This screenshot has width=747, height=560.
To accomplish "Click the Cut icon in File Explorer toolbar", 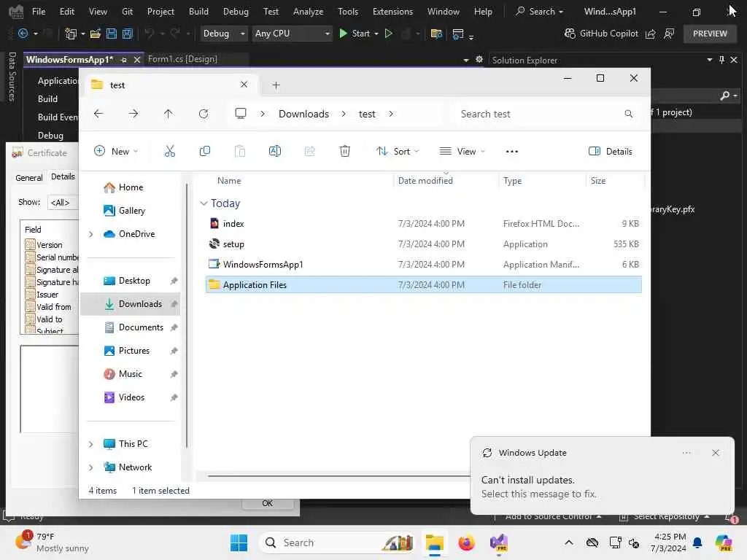I will pyautogui.click(x=169, y=152).
